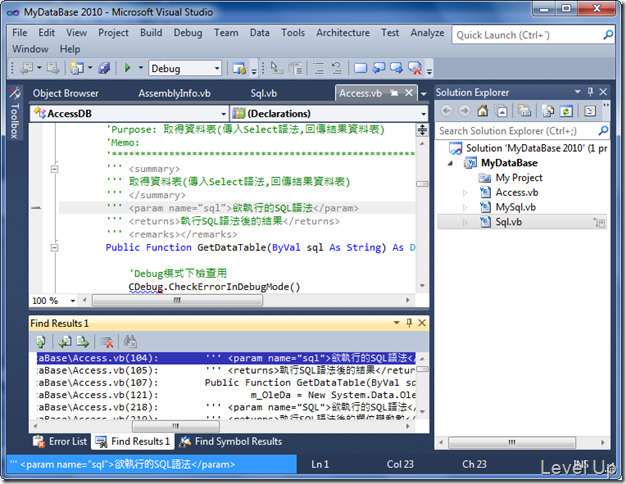The width and height of the screenshot is (626, 484).
Task: Open the Analyze menu
Action: point(427,33)
